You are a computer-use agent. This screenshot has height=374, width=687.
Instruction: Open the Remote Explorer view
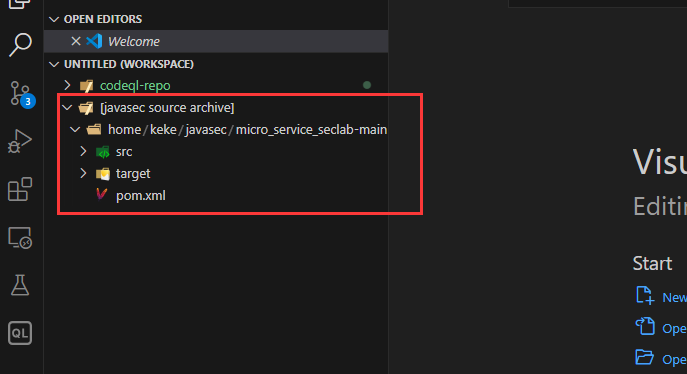[x=20, y=237]
